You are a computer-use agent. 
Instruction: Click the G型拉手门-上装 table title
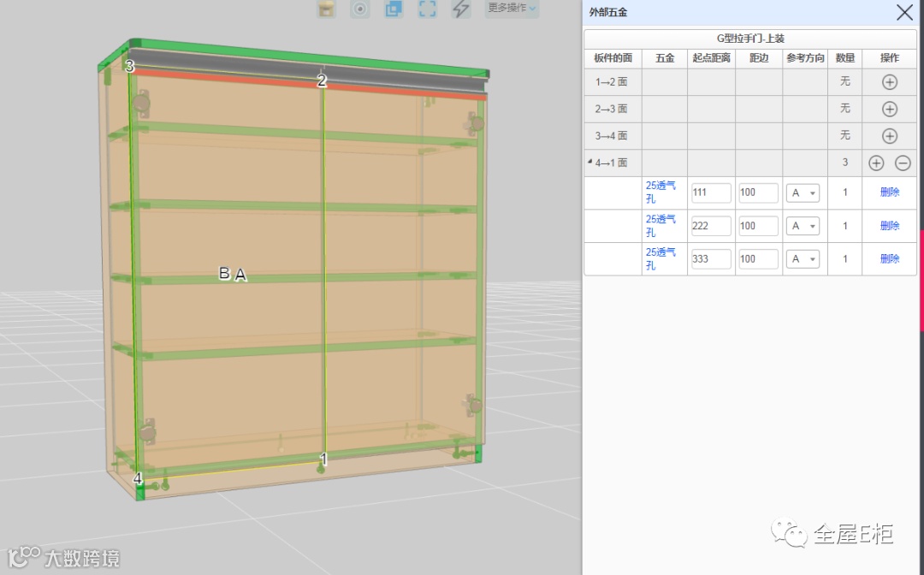click(750, 39)
